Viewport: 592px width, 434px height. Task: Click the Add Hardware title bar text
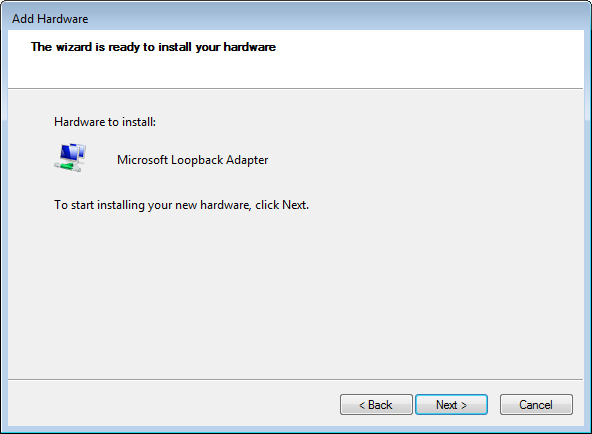(50, 19)
